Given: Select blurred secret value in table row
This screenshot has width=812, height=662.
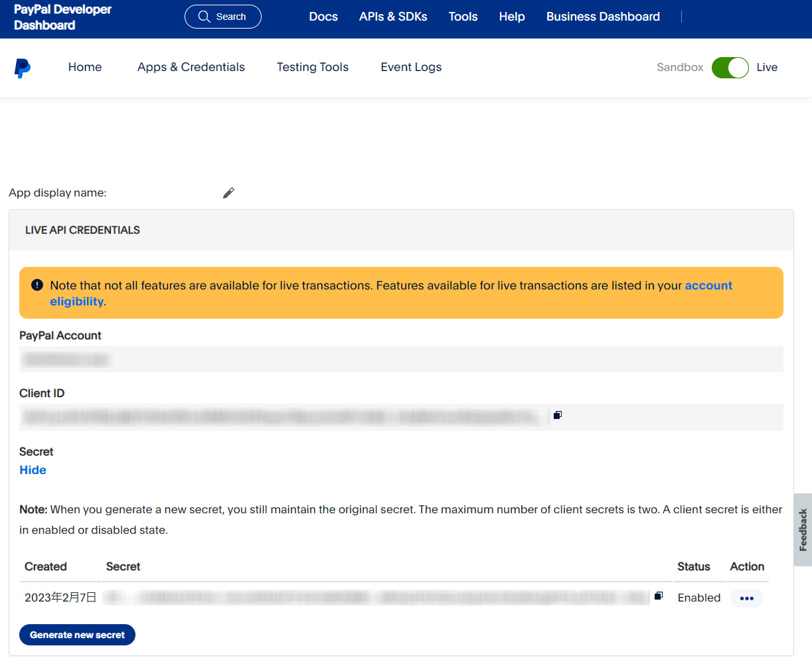Looking at the screenshot, I should tap(377, 598).
